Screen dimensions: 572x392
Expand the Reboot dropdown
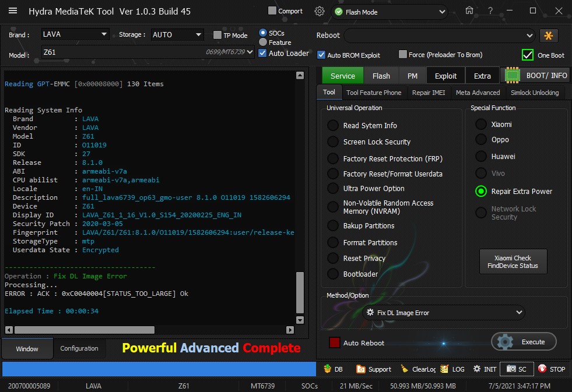point(440,36)
